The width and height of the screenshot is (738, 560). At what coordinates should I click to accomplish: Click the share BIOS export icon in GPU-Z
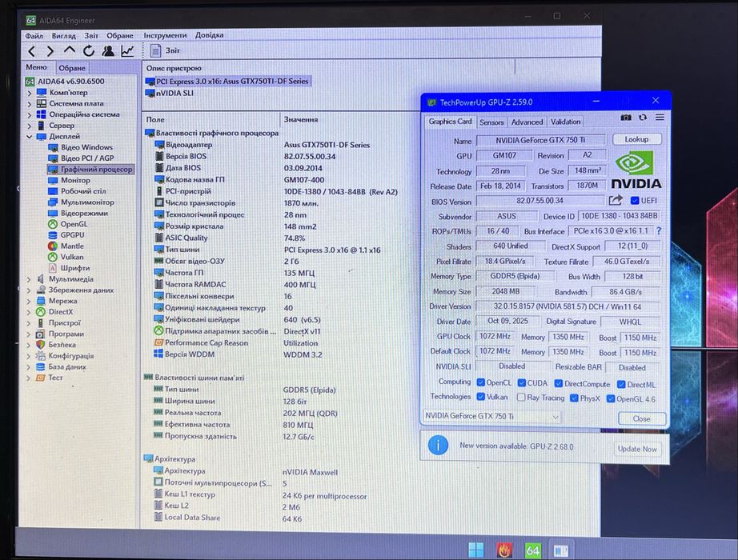pos(616,201)
